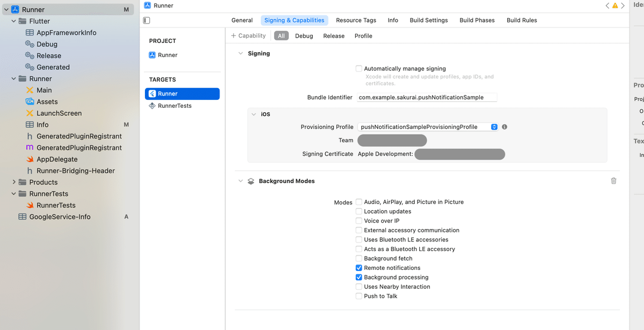The height and width of the screenshot is (330, 644).
Task: Enable Location updates background mode
Action: [358, 211]
